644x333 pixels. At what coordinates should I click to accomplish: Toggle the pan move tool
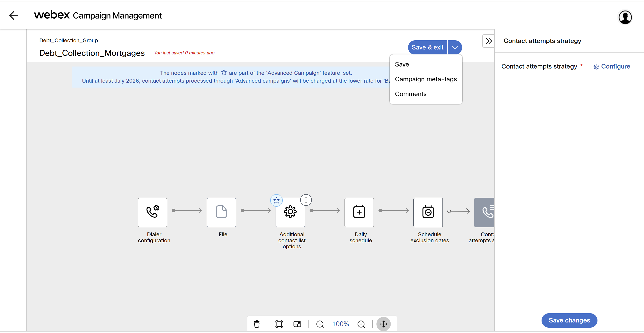[x=383, y=324]
